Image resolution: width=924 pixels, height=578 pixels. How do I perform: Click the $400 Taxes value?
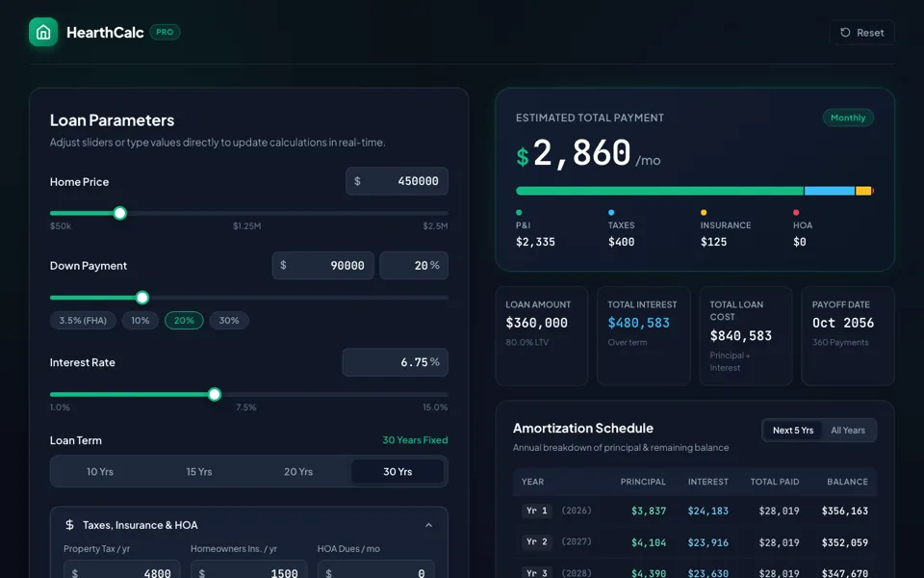(x=621, y=242)
